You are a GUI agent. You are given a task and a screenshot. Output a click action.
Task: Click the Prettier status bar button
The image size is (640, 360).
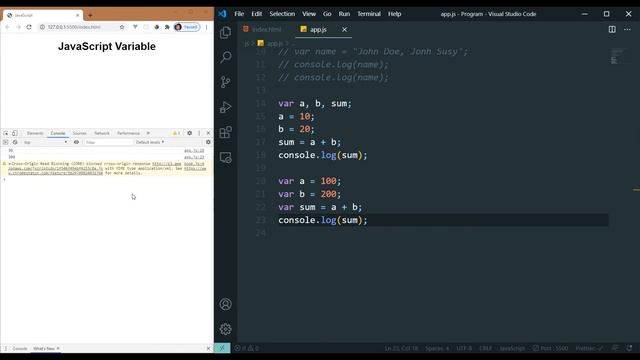point(589,348)
